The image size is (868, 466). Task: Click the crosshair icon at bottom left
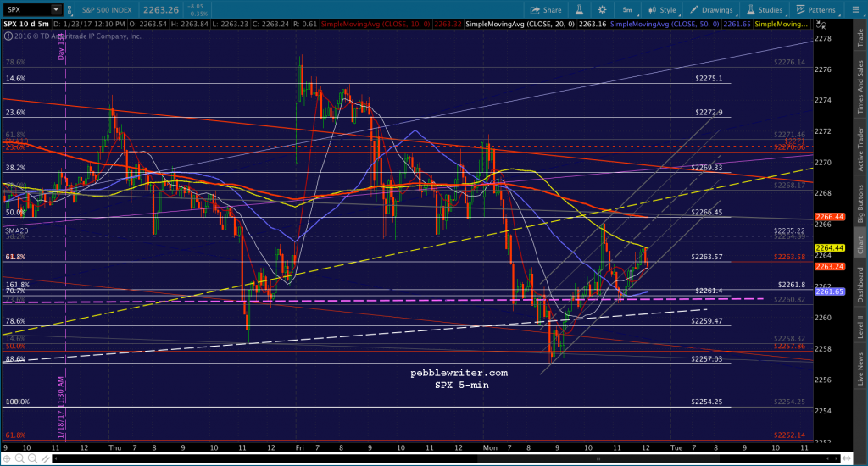pyautogui.click(x=7, y=458)
